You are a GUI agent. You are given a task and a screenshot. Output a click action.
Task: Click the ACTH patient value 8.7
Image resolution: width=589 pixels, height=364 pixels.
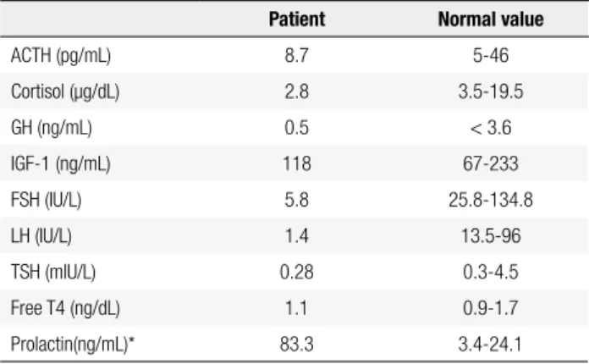(296, 56)
